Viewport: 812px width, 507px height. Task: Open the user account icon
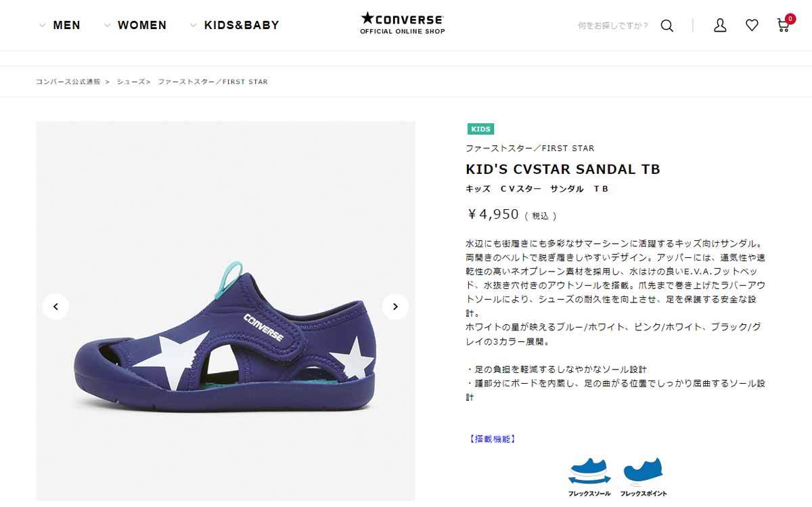pos(720,26)
